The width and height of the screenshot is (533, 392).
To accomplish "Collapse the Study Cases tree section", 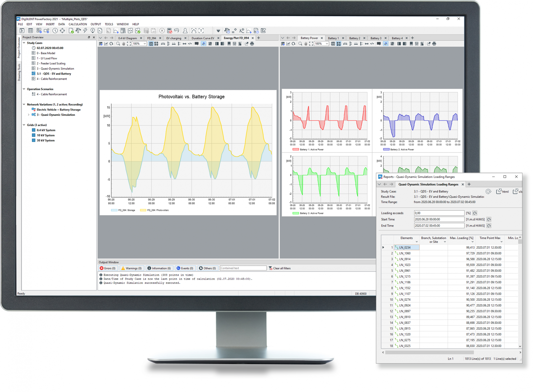I will [x=24, y=43].
